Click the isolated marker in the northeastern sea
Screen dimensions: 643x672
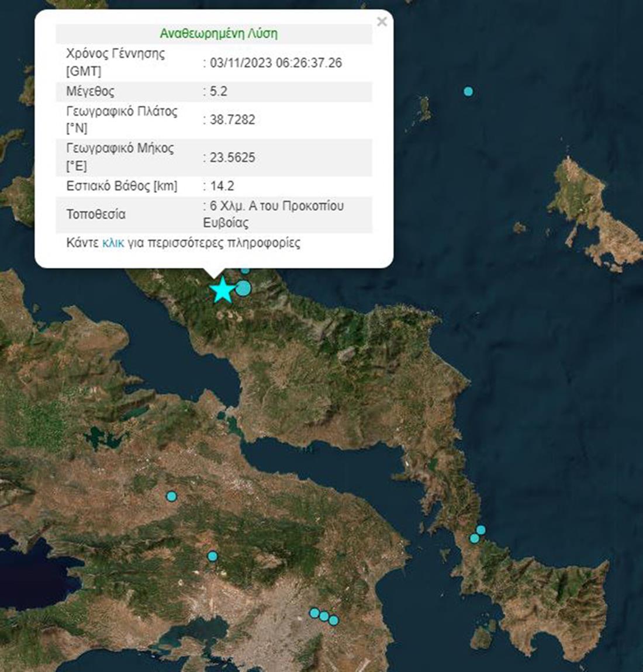pos(468,91)
